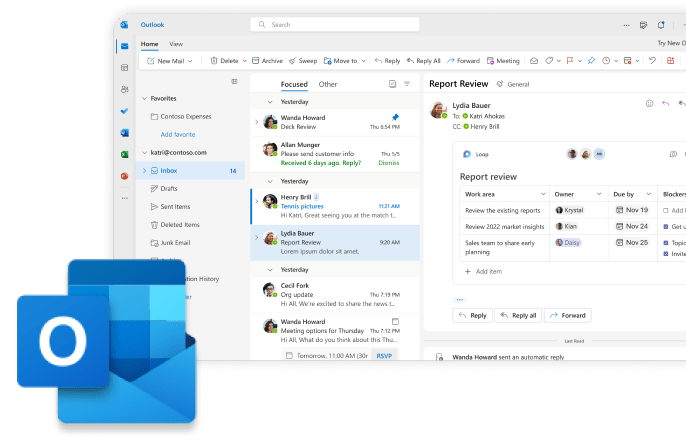Click into the Search box

[335, 24]
